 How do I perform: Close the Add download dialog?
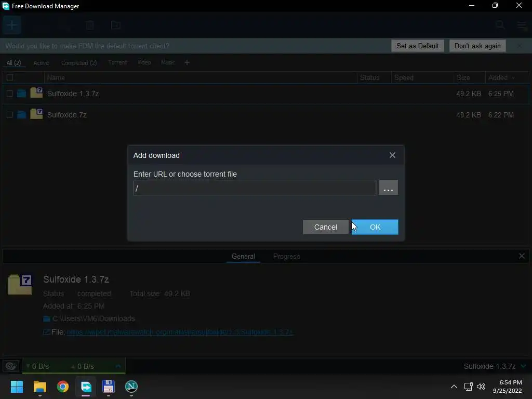(x=392, y=155)
